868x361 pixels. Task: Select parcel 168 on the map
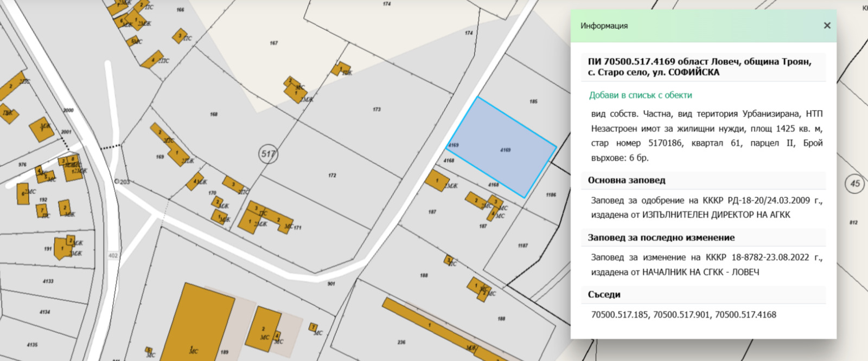click(214, 114)
